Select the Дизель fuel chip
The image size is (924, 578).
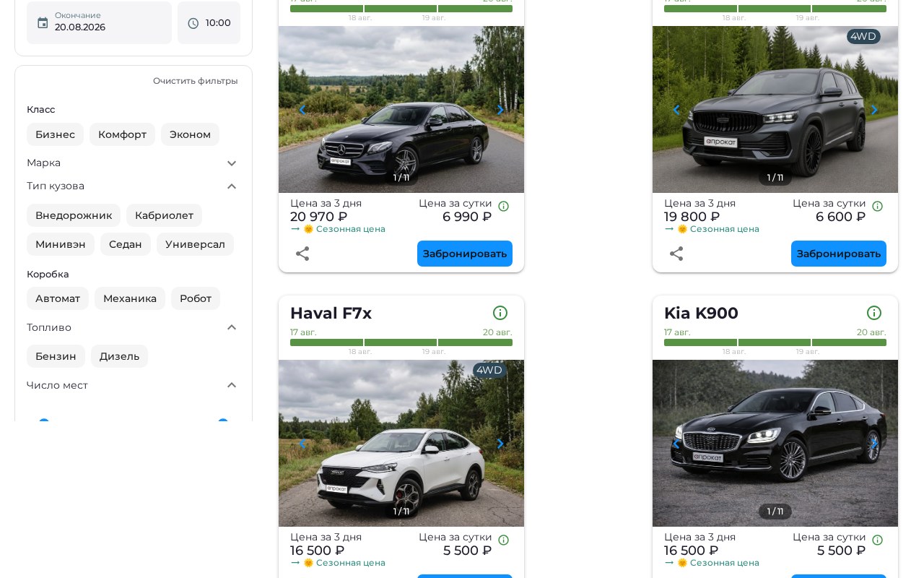click(x=119, y=356)
